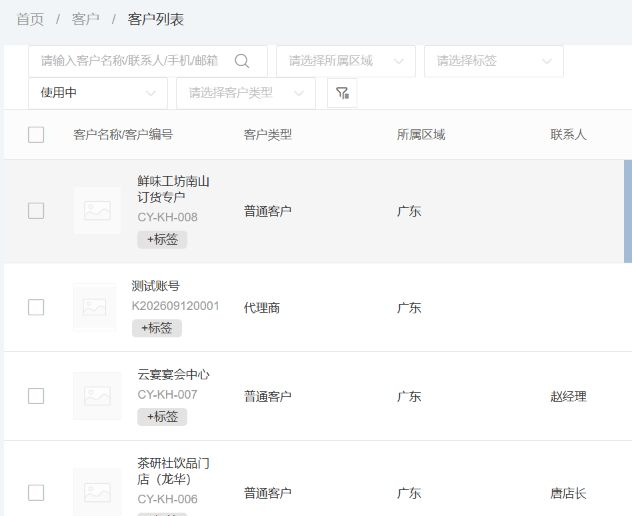Image resolution: width=632 pixels, height=516 pixels.
Task: Click customer code K202609120001
Action: pyautogui.click(x=175, y=306)
